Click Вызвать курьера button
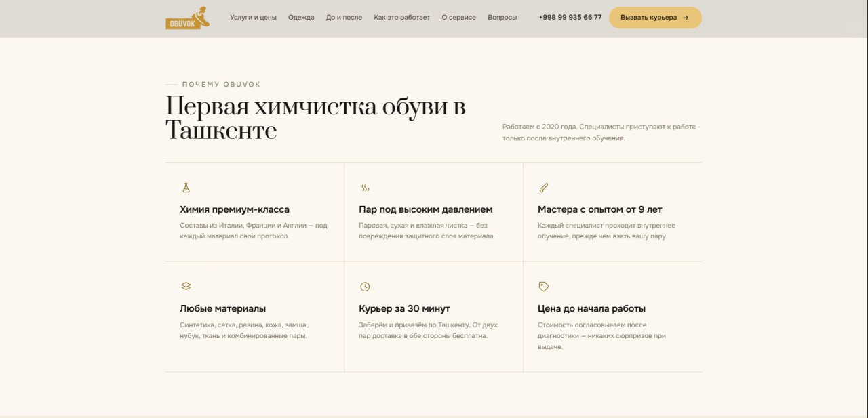Viewport: 868px width, 418px height. click(655, 18)
